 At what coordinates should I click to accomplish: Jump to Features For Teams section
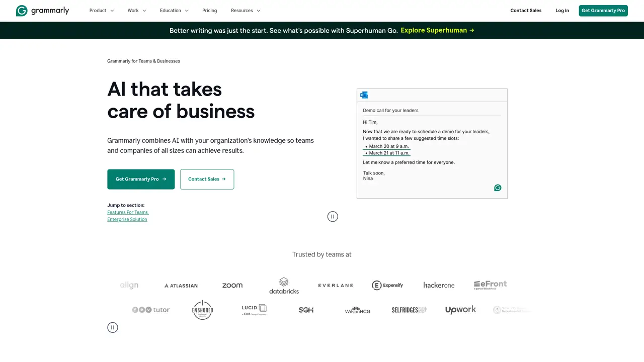(128, 213)
